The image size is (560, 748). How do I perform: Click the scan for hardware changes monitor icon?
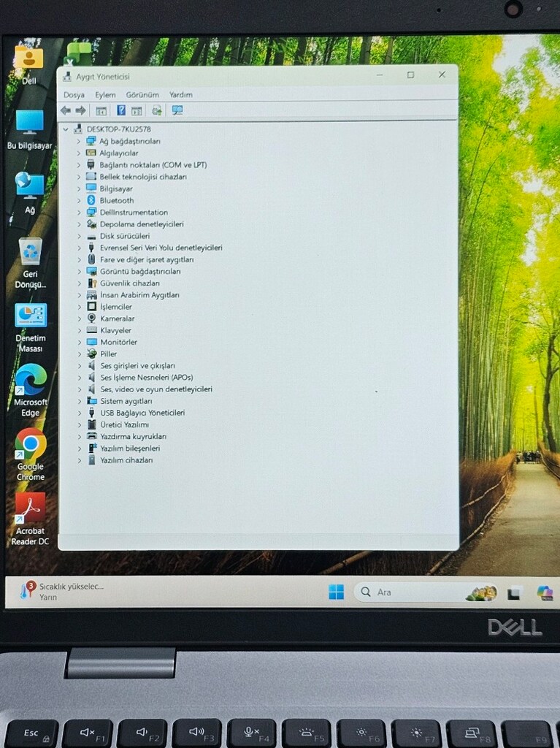[x=177, y=111]
